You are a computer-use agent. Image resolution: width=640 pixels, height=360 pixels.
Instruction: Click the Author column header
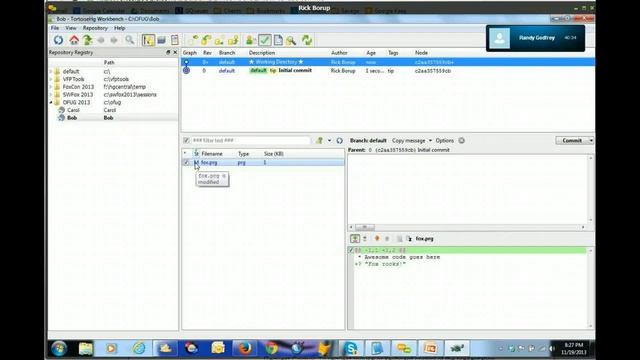click(x=339, y=53)
